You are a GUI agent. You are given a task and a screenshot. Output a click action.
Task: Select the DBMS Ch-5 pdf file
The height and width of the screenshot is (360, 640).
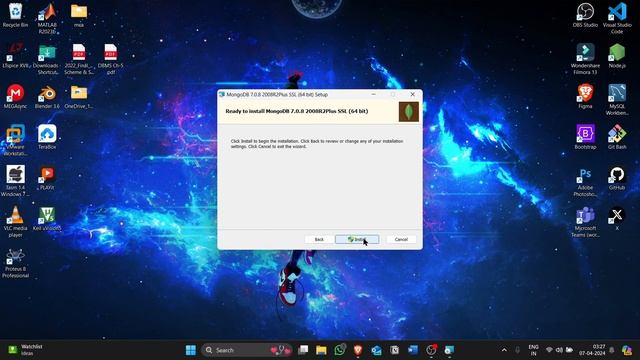coord(111,59)
